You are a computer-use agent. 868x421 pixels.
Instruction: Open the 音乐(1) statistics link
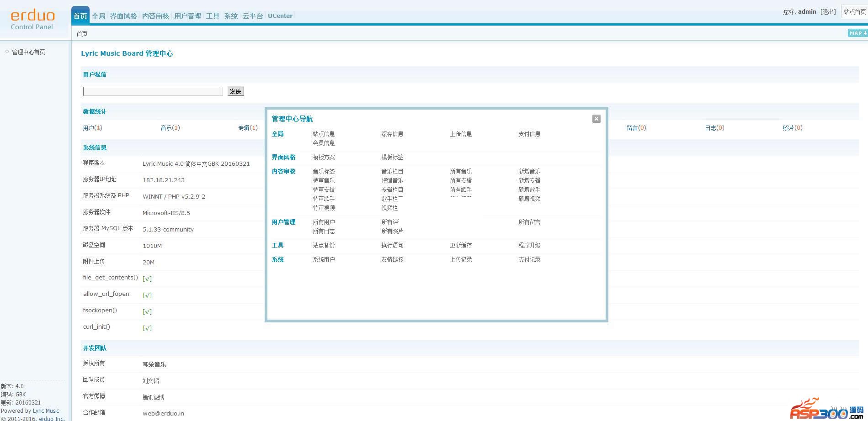[x=170, y=128]
